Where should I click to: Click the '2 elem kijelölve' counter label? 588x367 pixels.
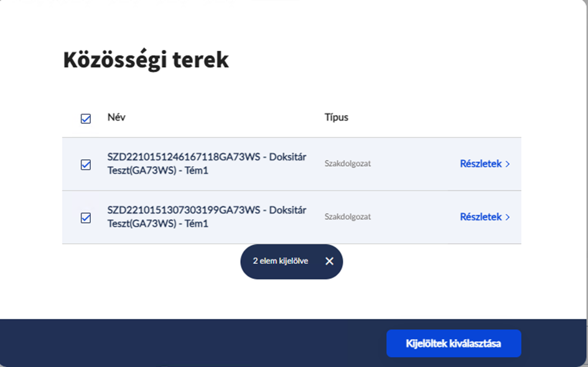280,261
